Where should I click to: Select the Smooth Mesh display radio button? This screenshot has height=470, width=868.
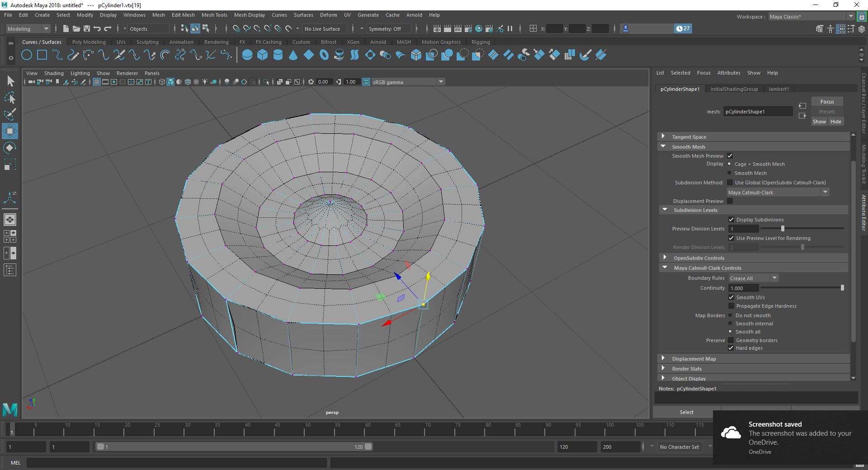click(x=730, y=173)
